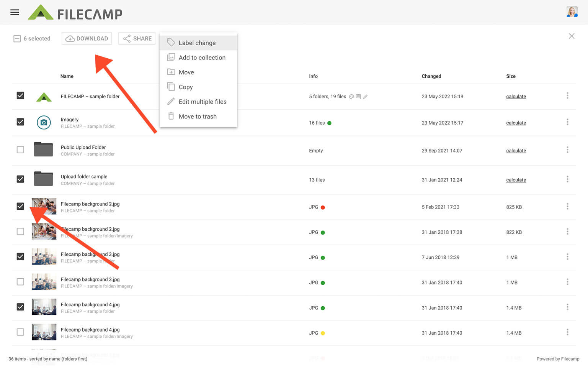
Task: Open options menu for Imagery row
Action: (x=567, y=122)
